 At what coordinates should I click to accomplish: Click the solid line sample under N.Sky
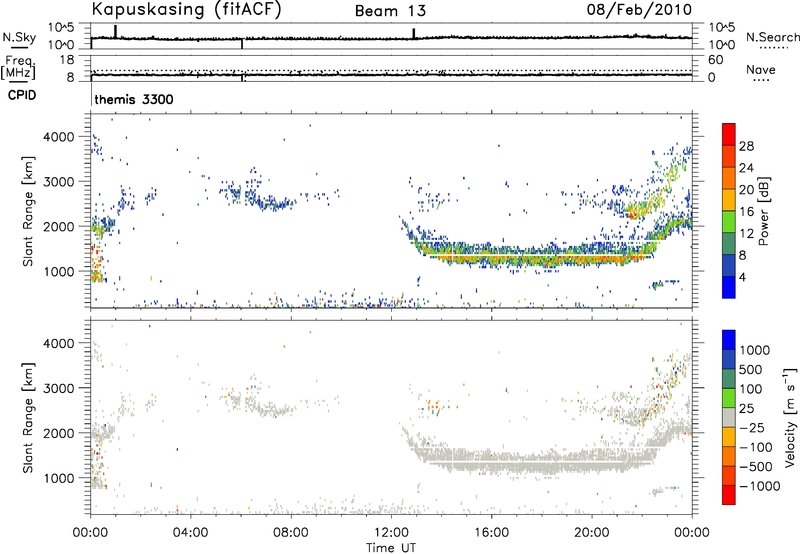[x=19, y=47]
